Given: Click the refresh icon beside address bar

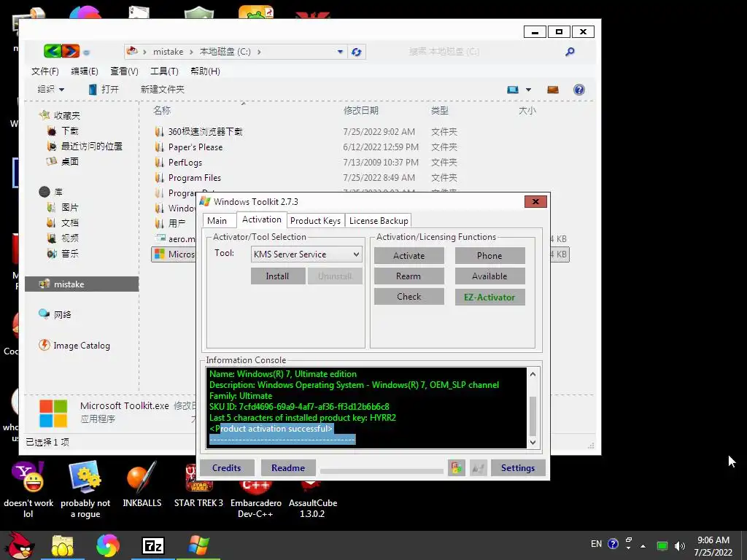Looking at the screenshot, I should (356, 52).
